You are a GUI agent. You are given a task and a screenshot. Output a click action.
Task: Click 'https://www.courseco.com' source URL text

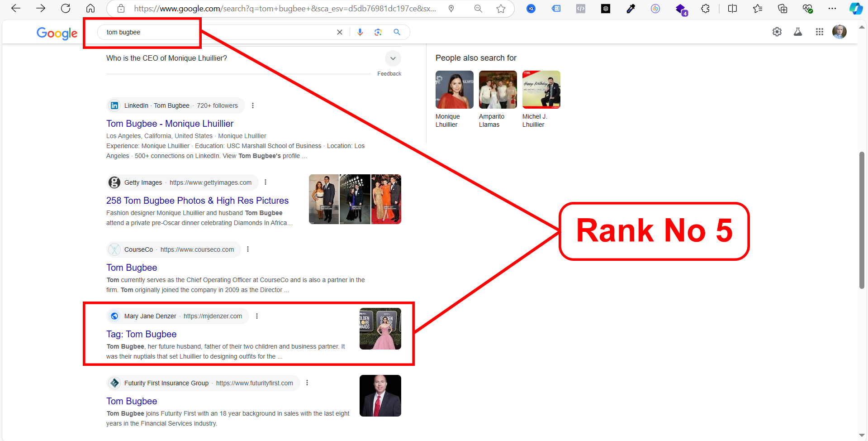click(x=197, y=249)
